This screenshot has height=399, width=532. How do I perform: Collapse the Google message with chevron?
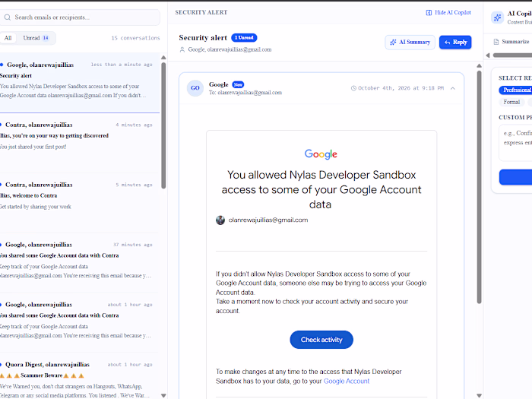pyautogui.click(x=453, y=88)
